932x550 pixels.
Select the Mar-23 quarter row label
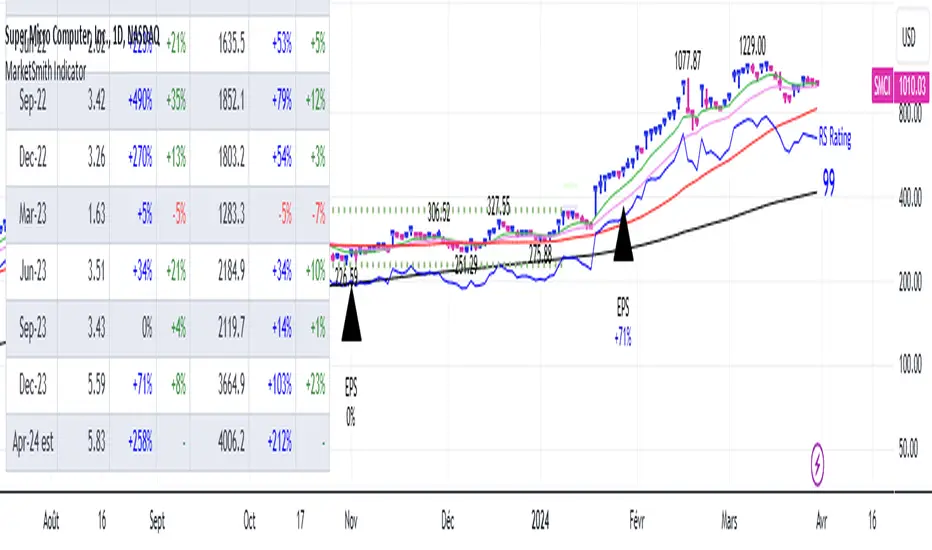tap(32, 214)
